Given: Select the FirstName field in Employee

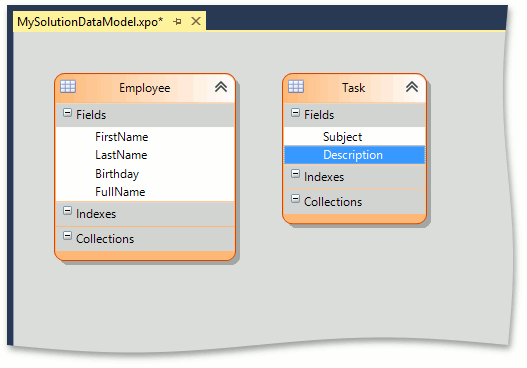Looking at the screenshot, I should [145, 137].
